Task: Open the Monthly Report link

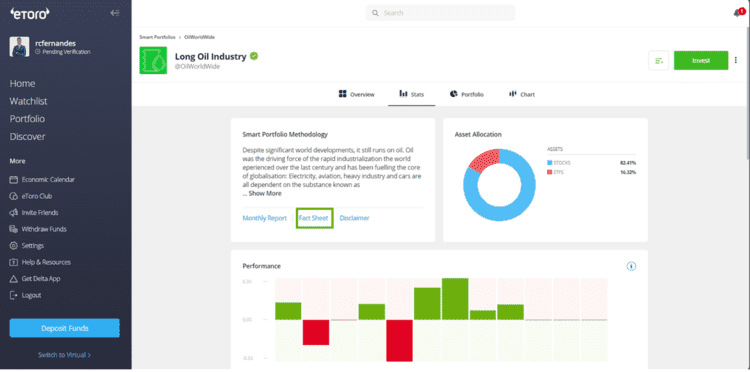Action: coord(265,218)
